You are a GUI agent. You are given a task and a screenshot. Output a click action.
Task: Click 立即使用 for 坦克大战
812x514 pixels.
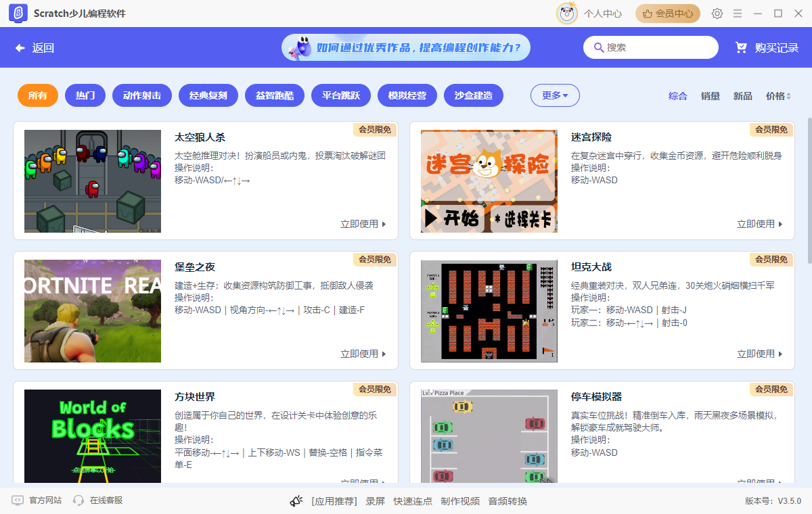pos(759,354)
